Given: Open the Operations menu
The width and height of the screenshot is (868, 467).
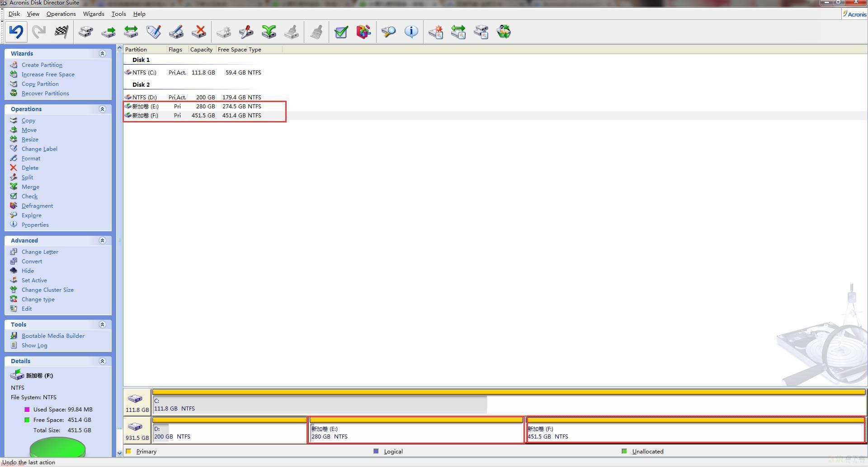Looking at the screenshot, I should pos(61,14).
